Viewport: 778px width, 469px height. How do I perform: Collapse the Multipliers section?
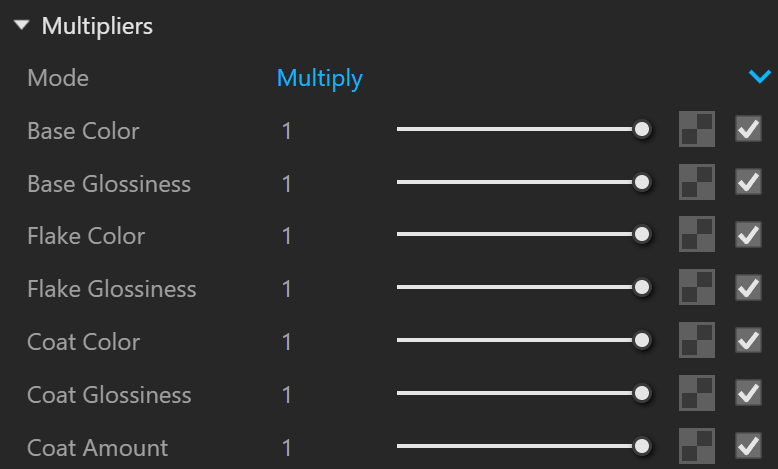(x=22, y=25)
